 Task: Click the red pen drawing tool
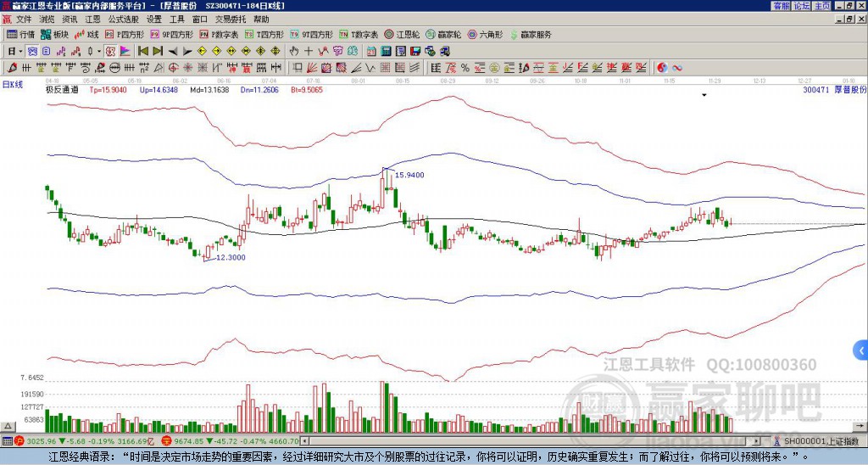point(12,68)
